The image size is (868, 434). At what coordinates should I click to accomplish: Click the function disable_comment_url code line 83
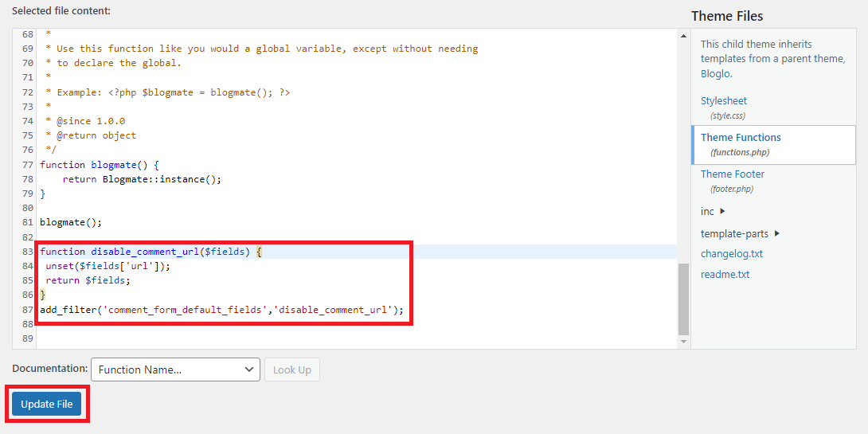(151, 252)
